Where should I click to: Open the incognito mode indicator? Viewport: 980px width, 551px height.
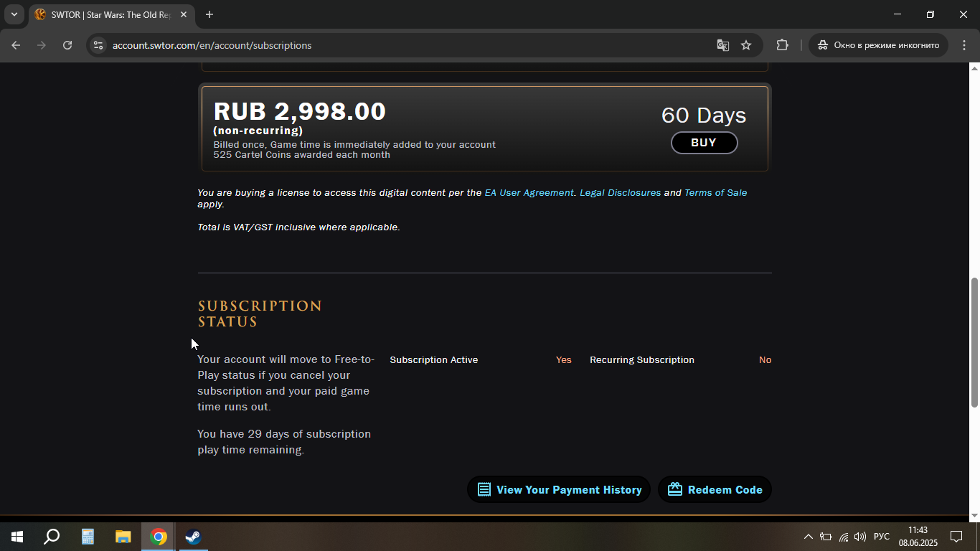coord(879,45)
